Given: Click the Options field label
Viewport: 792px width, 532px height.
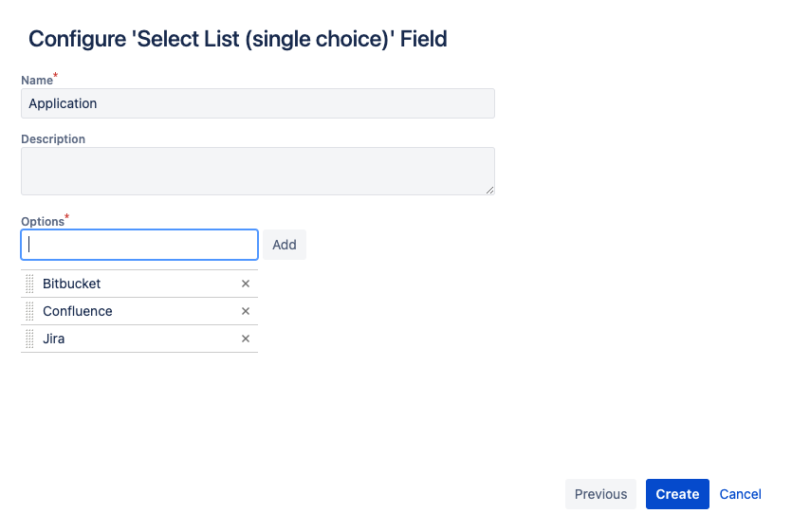Looking at the screenshot, I should [43, 221].
